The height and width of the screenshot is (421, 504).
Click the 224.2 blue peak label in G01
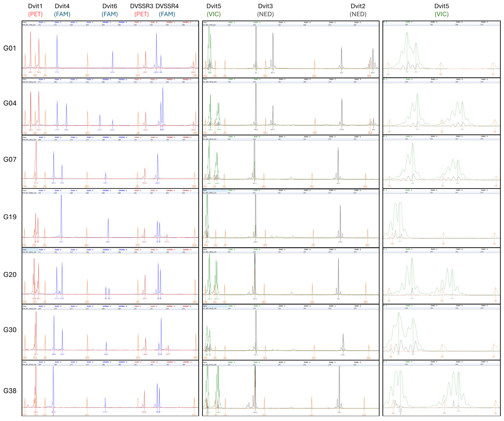click(112, 72)
